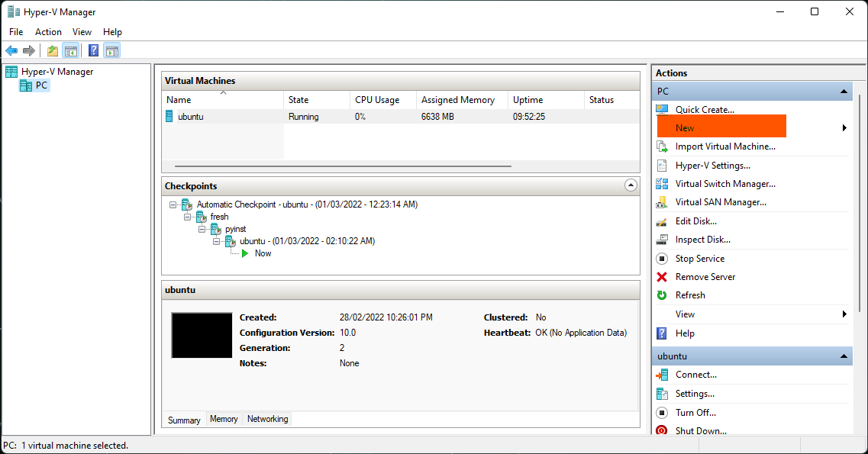Click the Back navigation arrow
868x454 pixels.
[11, 50]
